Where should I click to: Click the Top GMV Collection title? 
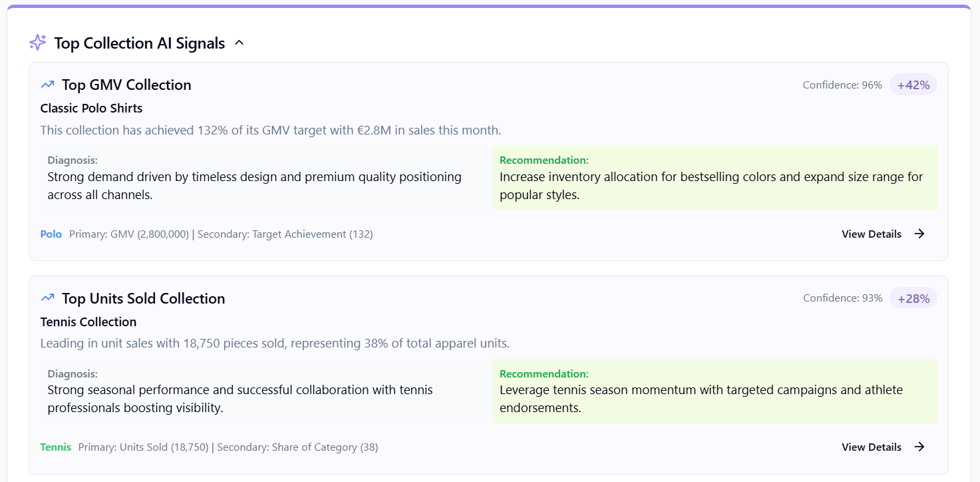pyautogui.click(x=126, y=85)
